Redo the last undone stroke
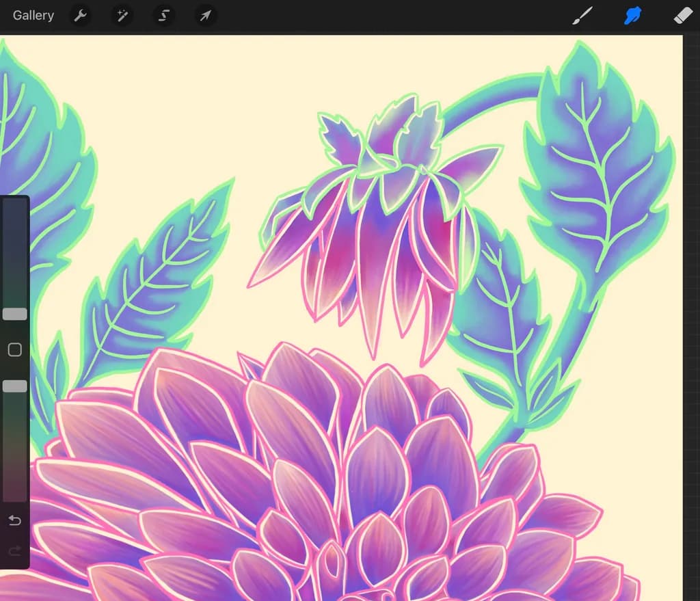 [x=15, y=551]
